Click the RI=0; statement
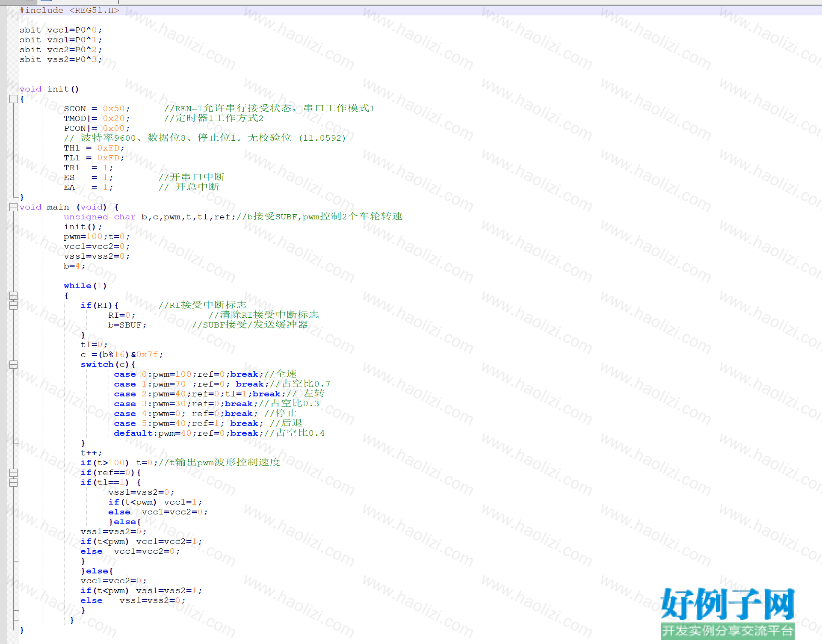Screen dimensions: 822x644 (122, 315)
